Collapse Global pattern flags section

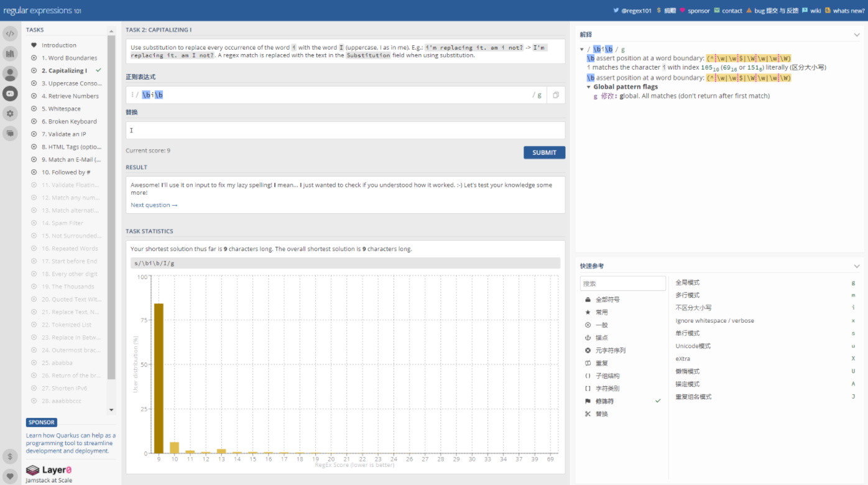click(x=589, y=87)
